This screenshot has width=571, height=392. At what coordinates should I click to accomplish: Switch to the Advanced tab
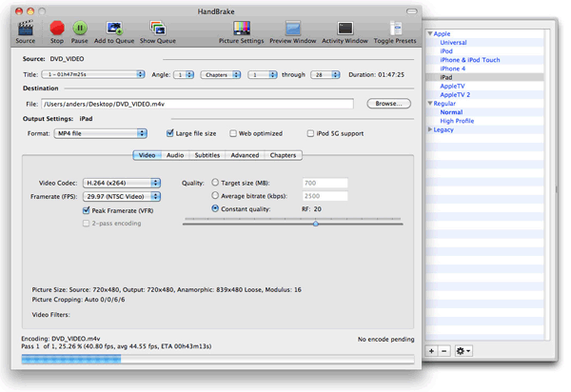[x=245, y=155]
